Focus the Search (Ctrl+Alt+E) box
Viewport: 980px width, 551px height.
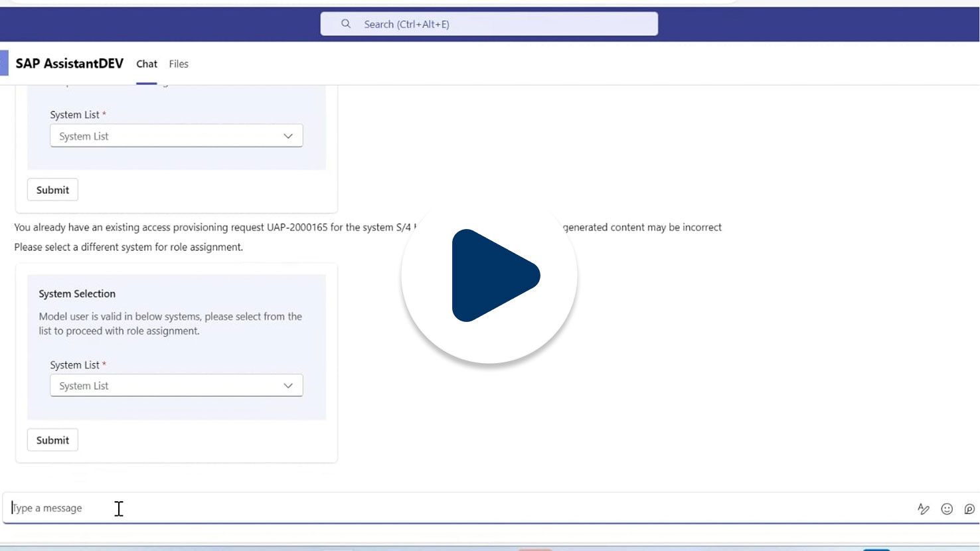pos(489,24)
